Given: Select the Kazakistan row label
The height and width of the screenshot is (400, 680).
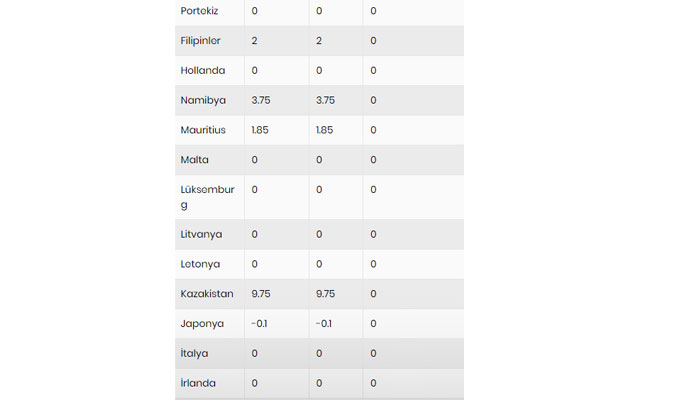Looking at the screenshot, I should pyautogui.click(x=207, y=294).
